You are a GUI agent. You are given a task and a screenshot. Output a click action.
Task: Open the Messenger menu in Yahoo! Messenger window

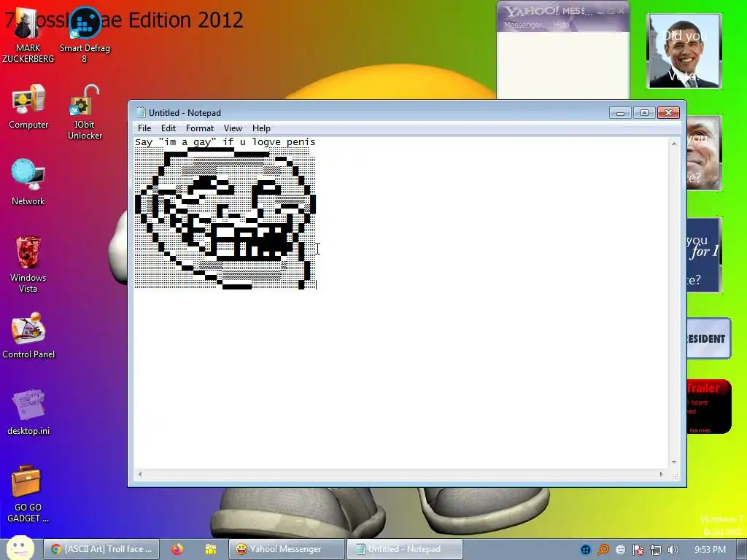(x=522, y=25)
